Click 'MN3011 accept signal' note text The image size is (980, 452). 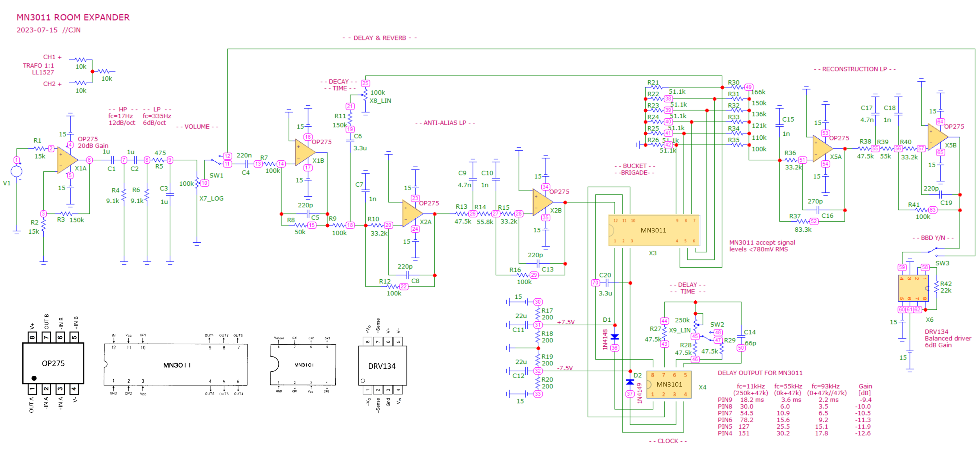(x=762, y=243)
